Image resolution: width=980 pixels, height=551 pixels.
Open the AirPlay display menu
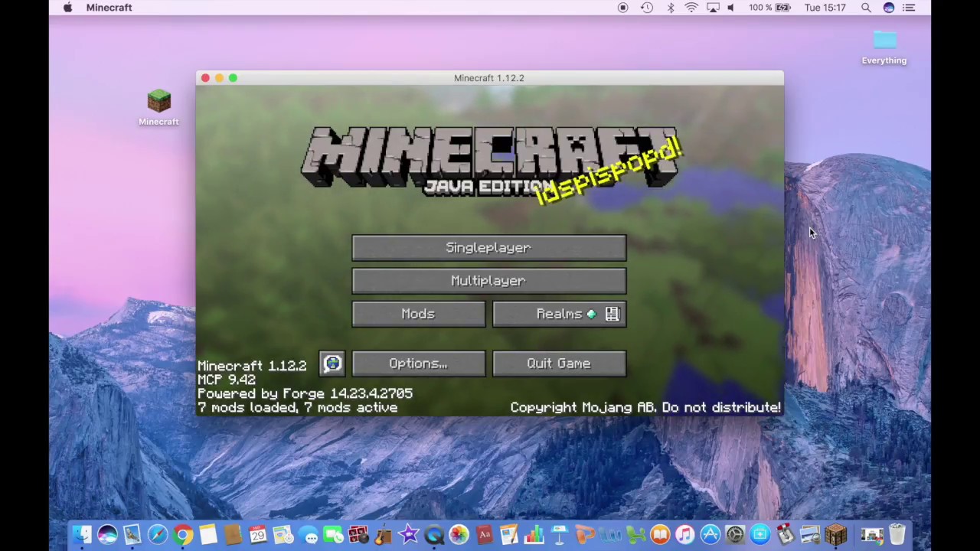tap(713, 8)
